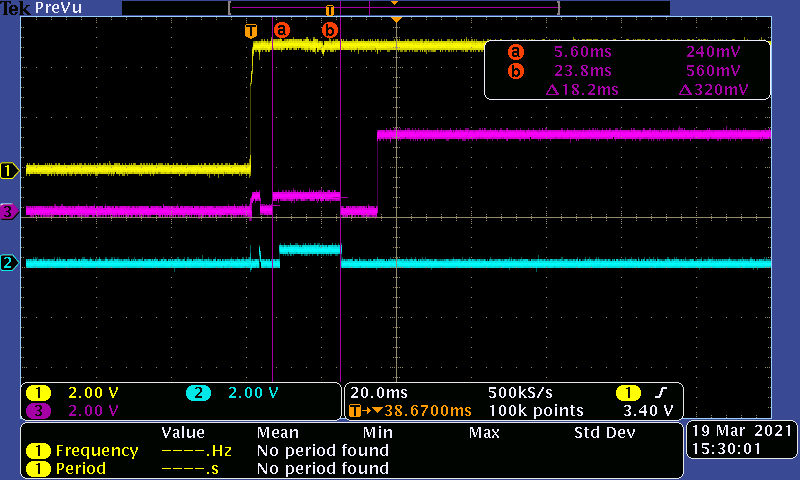Click the Min column header

point(378,433)
